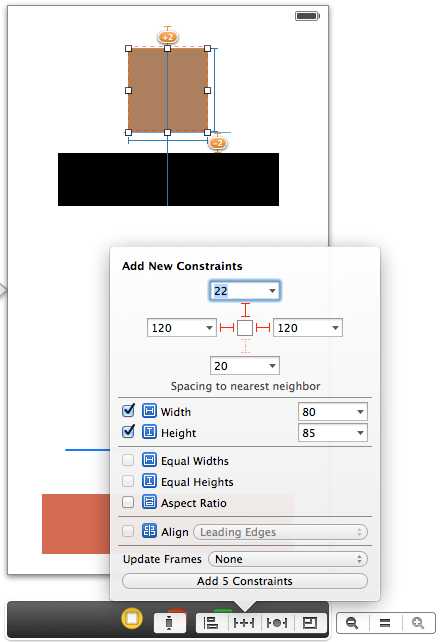This screenshot has width=440, height=642.
Task: Click the Width constraint icon
Action: point(149,411)
